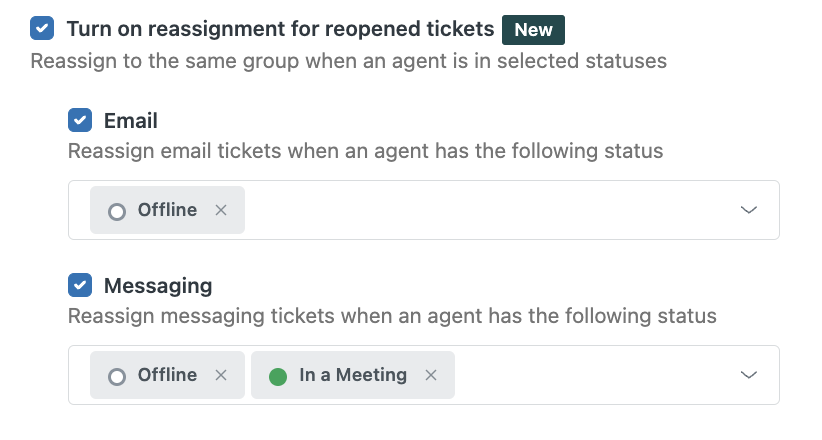
Task: Click the Offline circle icon in Messaging statuses
Action: (117, 376)
